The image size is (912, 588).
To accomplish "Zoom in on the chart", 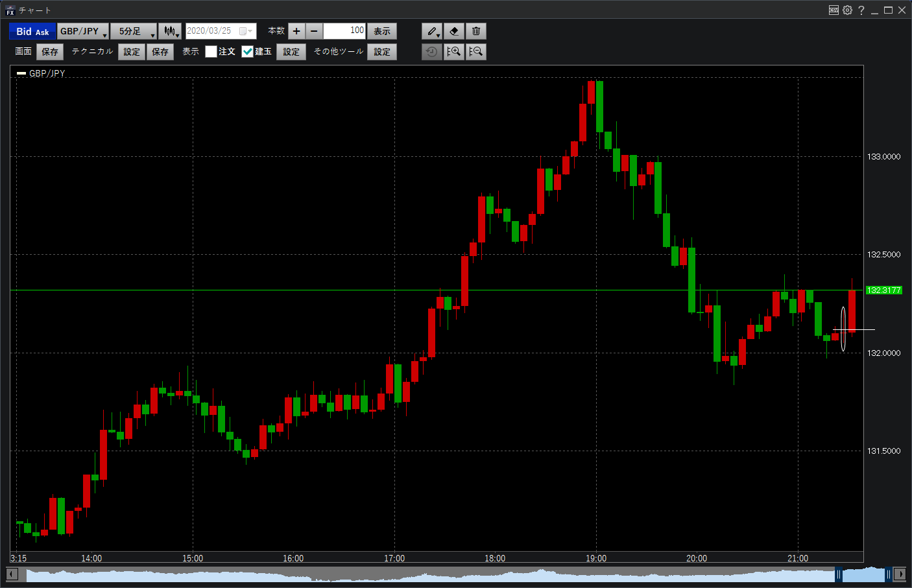I will pos(454,52).
